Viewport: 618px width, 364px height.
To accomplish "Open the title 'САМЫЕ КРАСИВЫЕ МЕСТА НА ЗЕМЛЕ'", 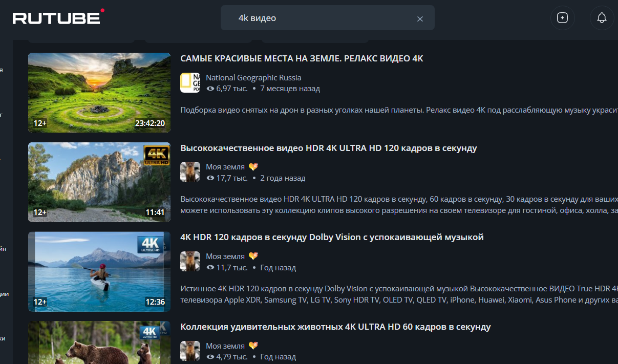I will click(x=302, y=58).
